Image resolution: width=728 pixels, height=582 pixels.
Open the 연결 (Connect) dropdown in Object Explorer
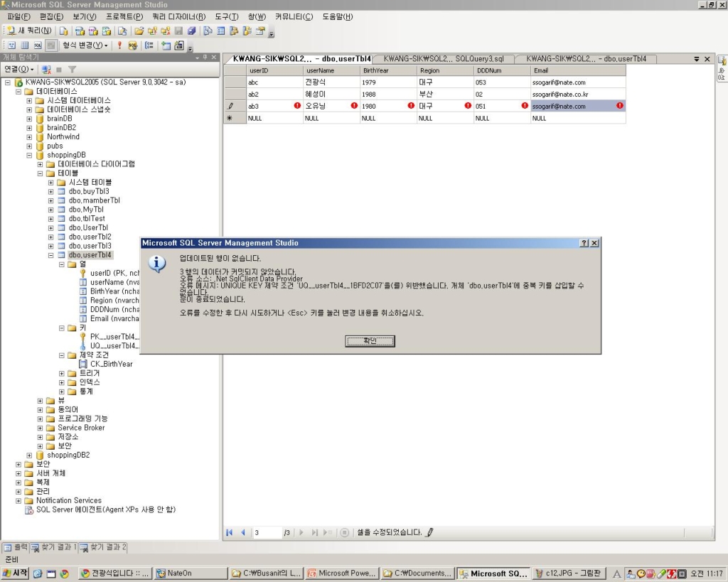[x=18, y=69]
